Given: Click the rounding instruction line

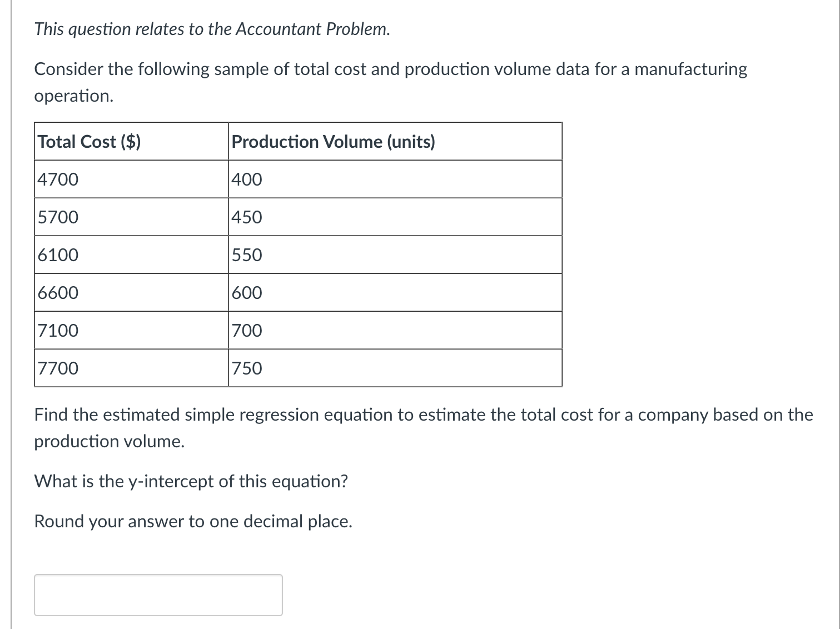Looking at the screenshot, I should point(193,521).
